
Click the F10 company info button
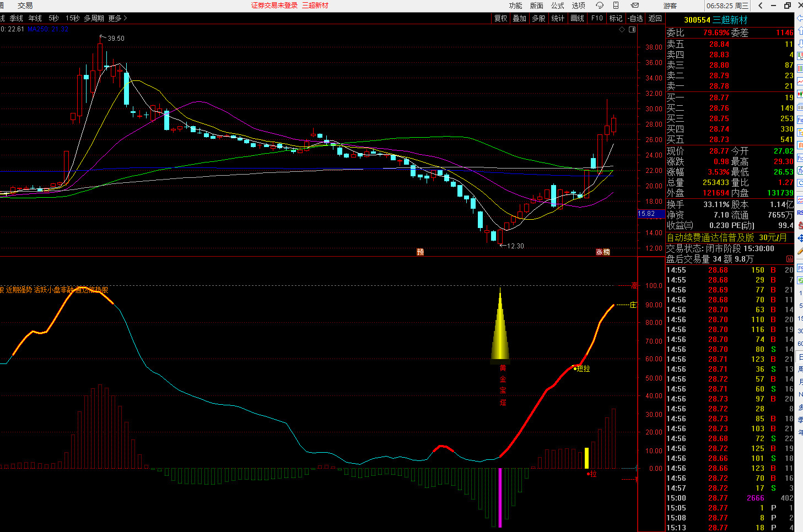(x=597, y=18)
